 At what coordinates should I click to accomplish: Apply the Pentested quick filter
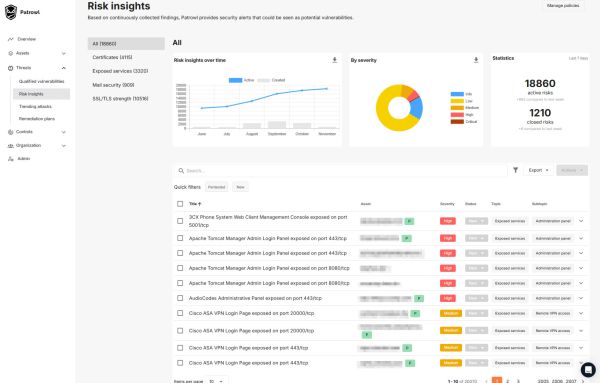(217, 187)
